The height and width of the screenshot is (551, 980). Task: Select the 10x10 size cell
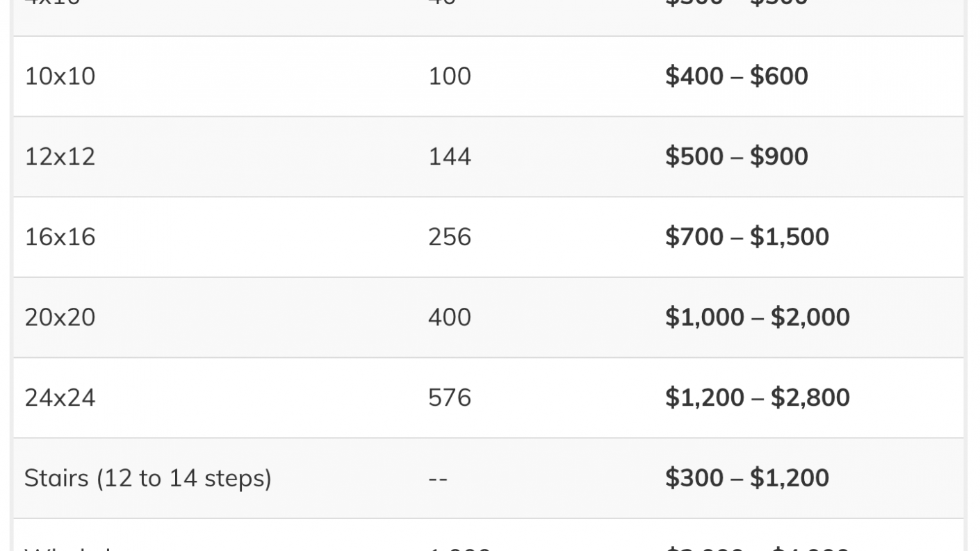(x=60, y=76)
